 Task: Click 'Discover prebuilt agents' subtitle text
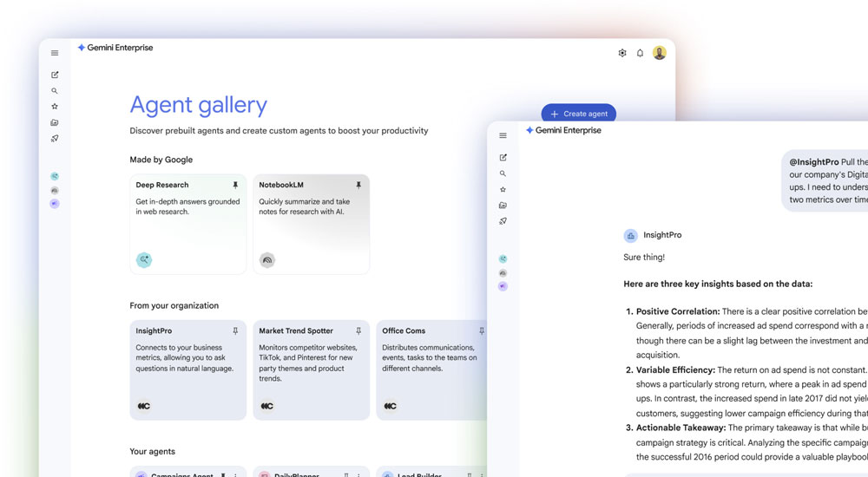point(279,131)
